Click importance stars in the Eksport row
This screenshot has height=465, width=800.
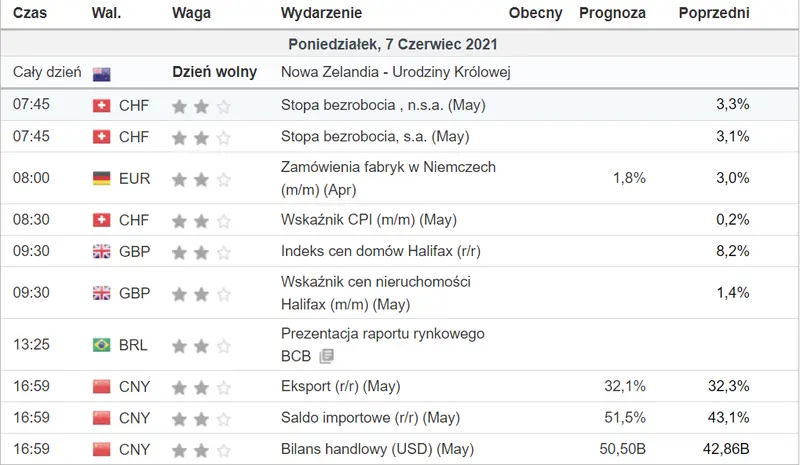pos(201,387)
